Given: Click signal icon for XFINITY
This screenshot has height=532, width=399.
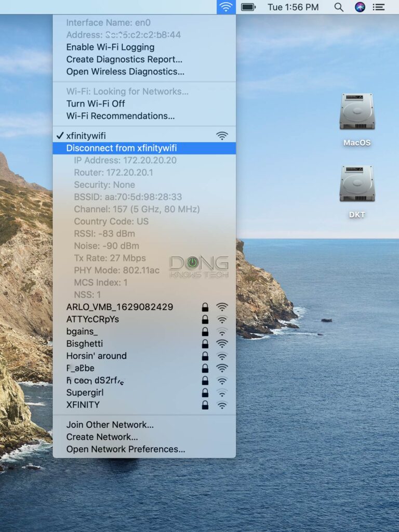Looking at the screenshot, I should 222,405.
